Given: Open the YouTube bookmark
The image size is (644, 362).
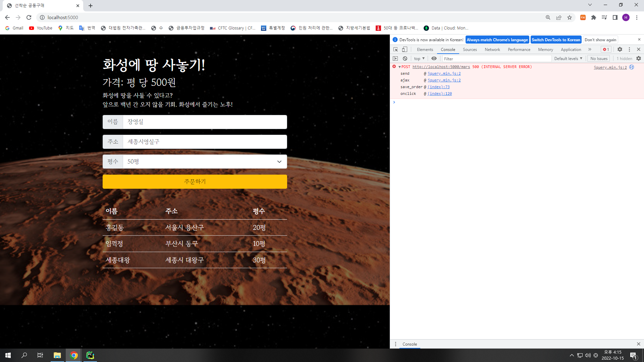Looking at the screenshot, I should [41, 28].
